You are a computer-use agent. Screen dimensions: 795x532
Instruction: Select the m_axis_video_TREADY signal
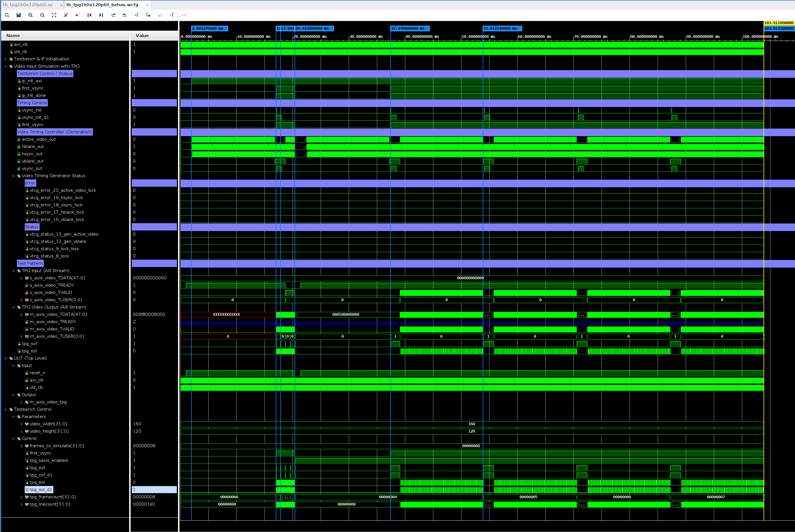53,322
